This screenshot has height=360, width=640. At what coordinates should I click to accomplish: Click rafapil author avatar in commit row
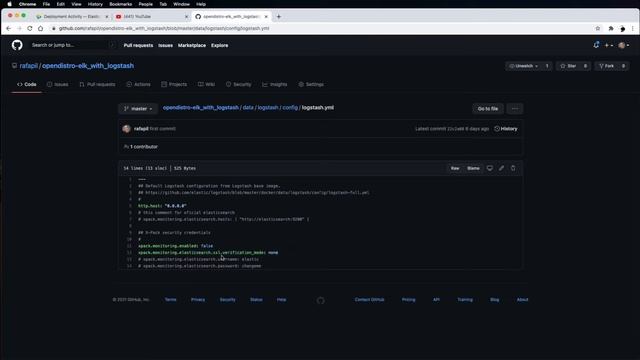pos(127,129)
